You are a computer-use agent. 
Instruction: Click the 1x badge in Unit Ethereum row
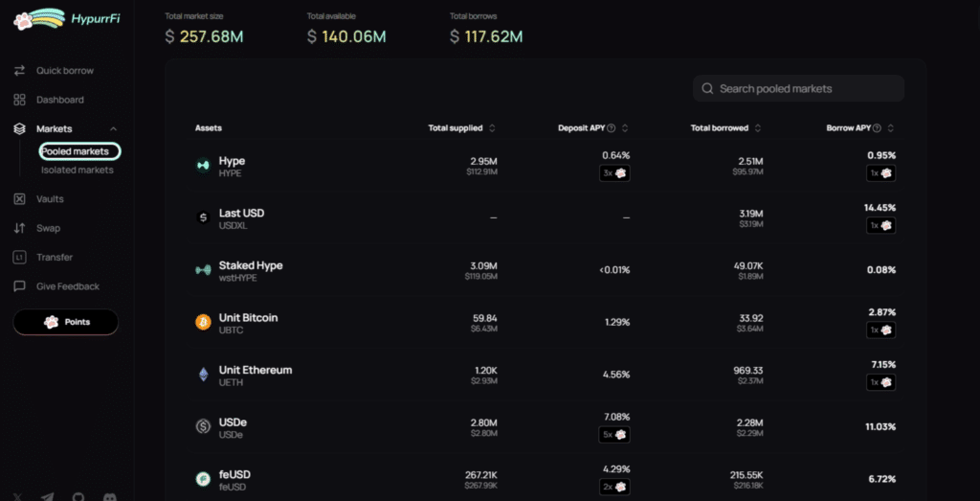pos(880,382)
